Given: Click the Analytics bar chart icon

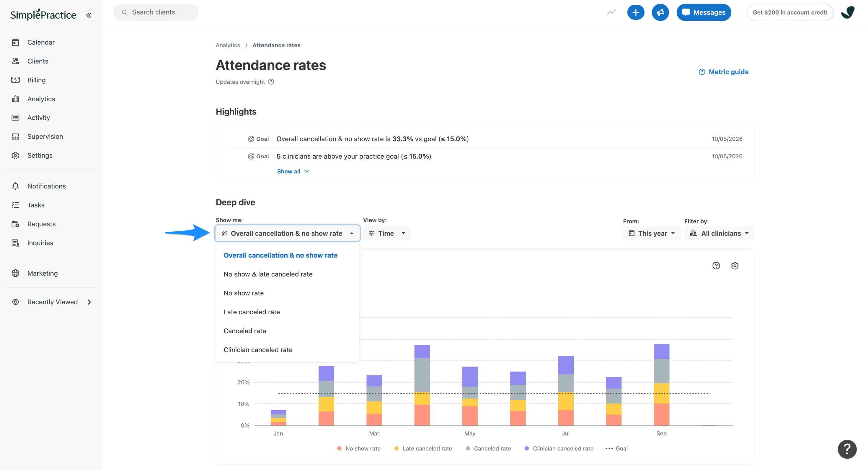Looking at the screenshot, I should 15,99.
